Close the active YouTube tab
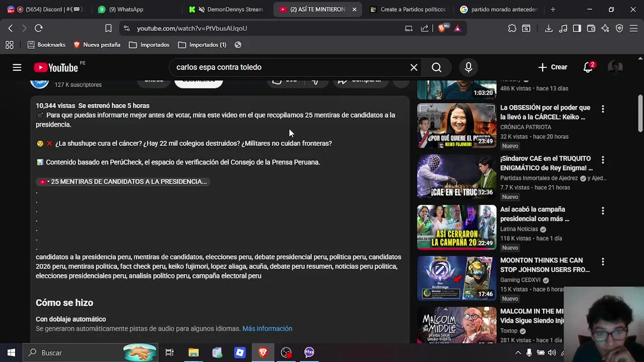This screenshot has height=362, width=644. [354, 9]
